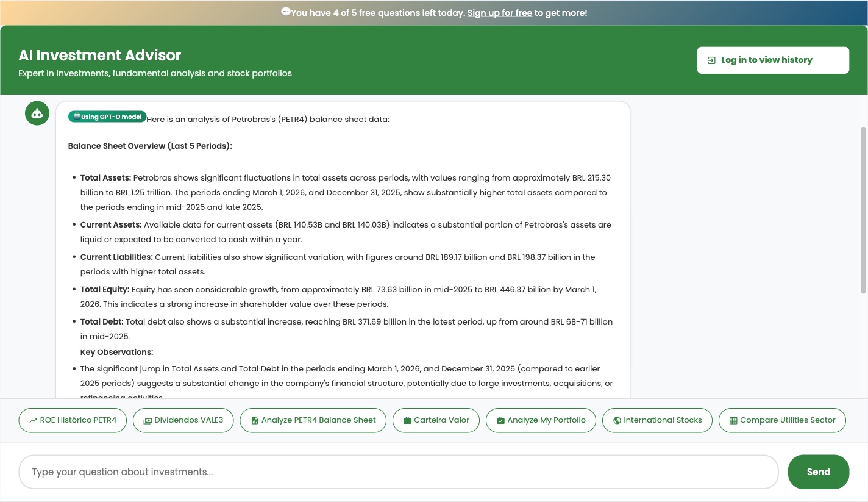Click the "Balance Sheet Overview (Last 5 Periods):" heading
The image size is (868, 502).
pos(150,146)
